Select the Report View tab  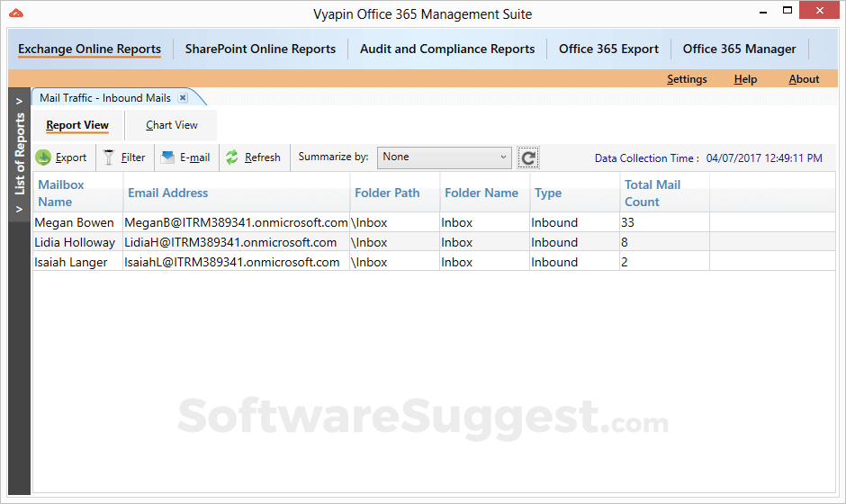tap(77, 125)
